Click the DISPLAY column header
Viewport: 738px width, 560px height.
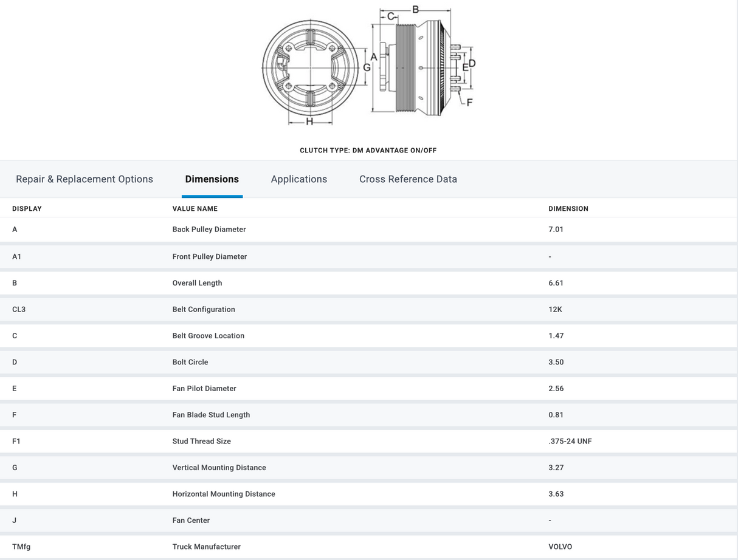point(27,208)
